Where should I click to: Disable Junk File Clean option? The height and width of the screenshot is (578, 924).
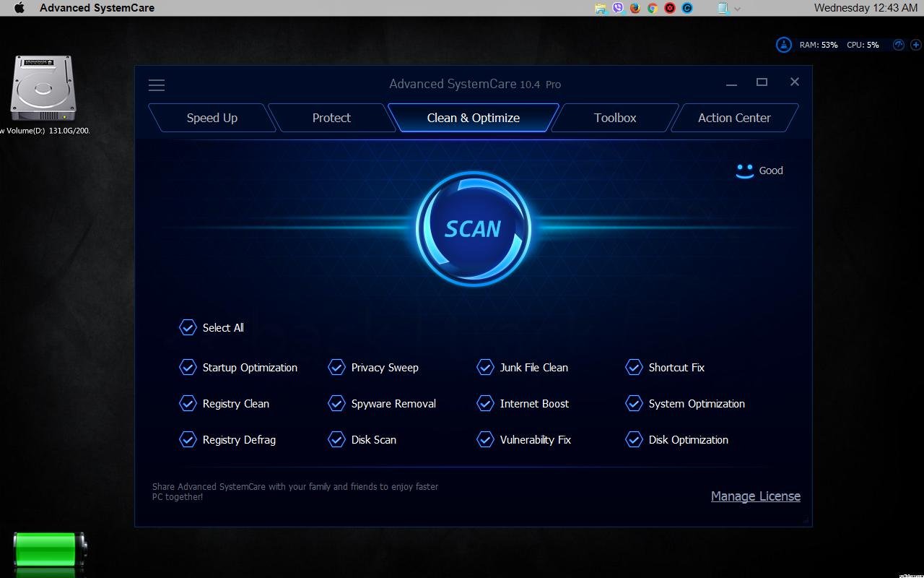[485, 368]
